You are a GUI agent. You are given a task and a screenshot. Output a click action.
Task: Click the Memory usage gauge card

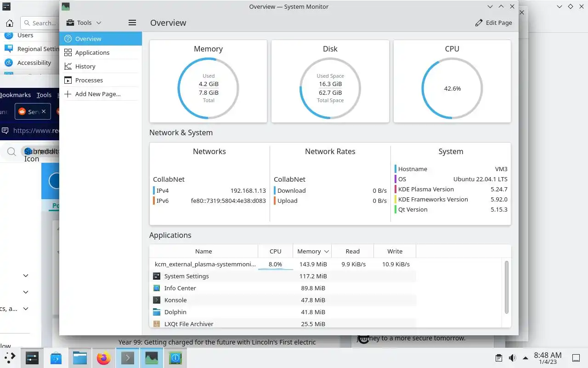pyautogui.click(x=208, y=81)
